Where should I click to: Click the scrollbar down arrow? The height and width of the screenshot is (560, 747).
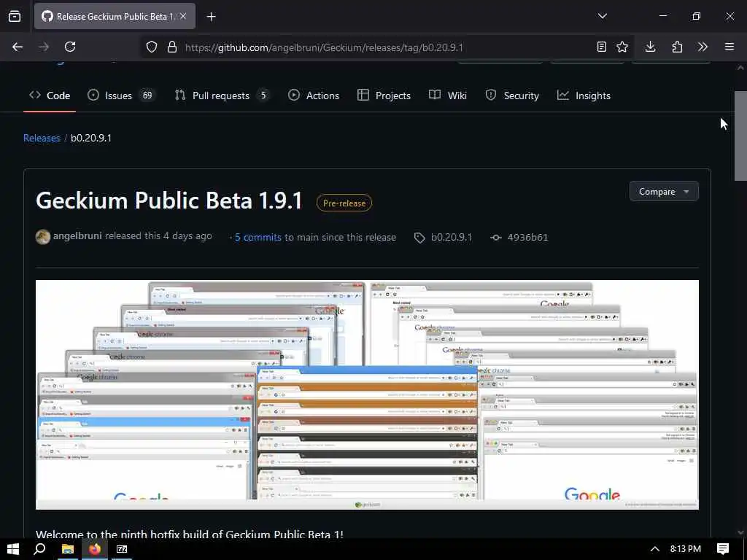740,532
